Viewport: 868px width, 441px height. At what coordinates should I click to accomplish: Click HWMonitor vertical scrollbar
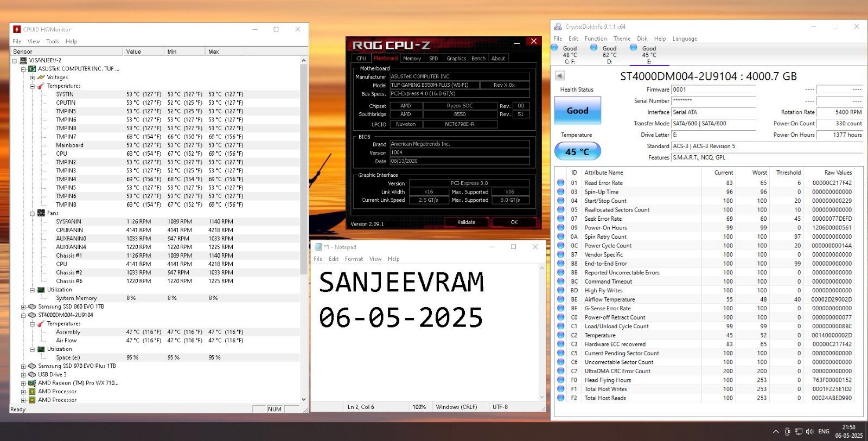coord(303,230)
